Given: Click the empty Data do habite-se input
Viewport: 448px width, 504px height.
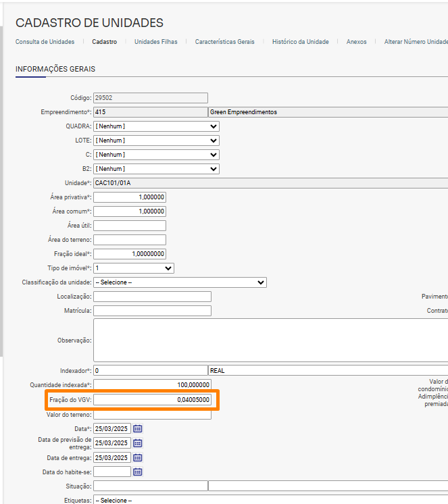Looking at the screenshot, I should (112, 472).
